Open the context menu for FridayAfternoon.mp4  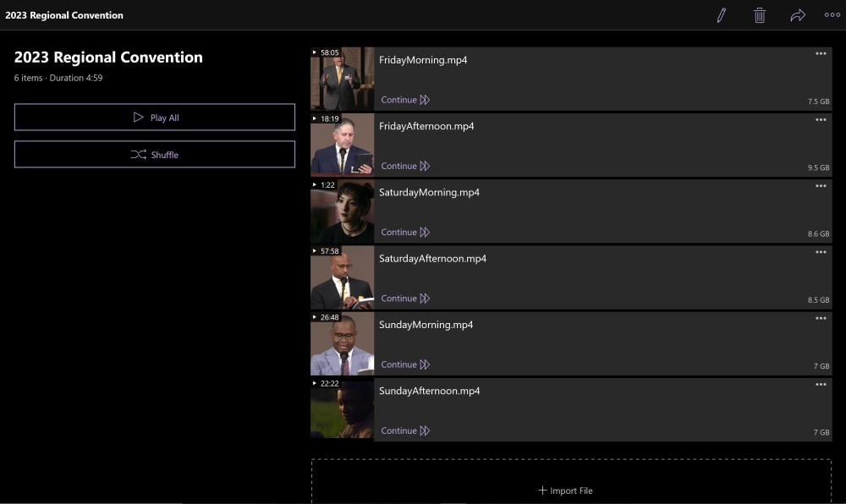(821, 119)
